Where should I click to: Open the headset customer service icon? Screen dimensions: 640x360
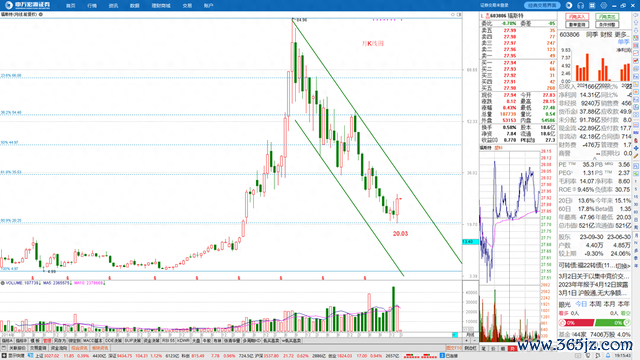pos(580,6)
